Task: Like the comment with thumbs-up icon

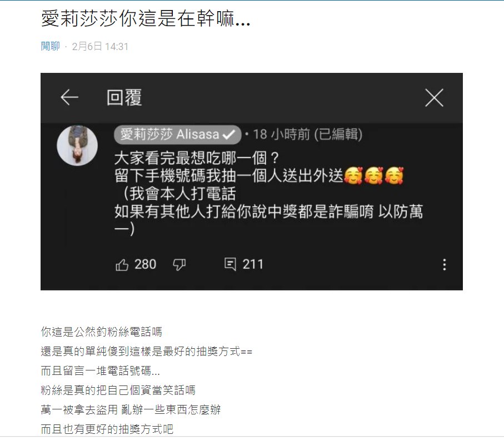Action: coord(122,265)
